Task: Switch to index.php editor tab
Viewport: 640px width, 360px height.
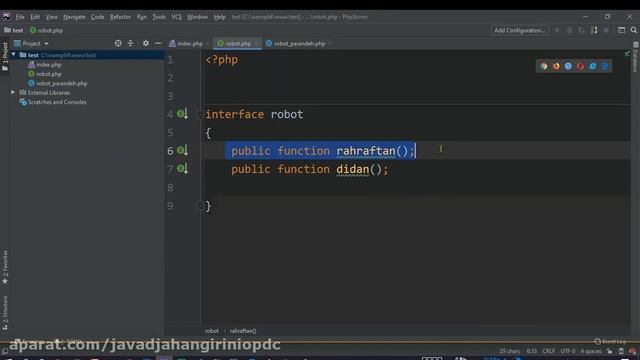Action: click(190, 43)
